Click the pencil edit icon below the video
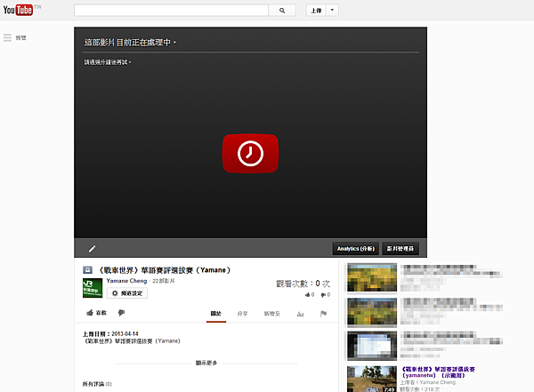Image resolution: width=534 pixels, height=392 pixels. [x=92, y=249]
